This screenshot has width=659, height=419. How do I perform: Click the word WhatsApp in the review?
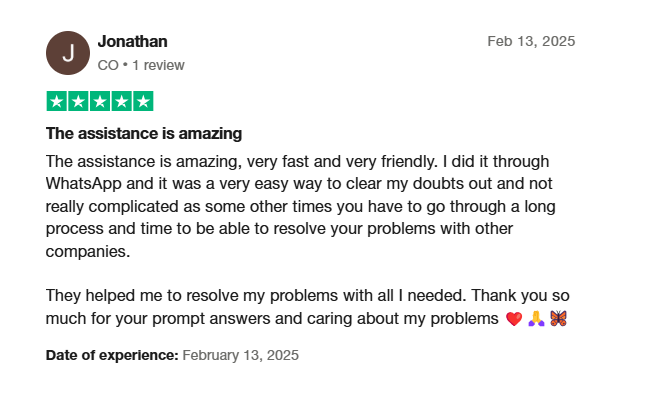click(84, 184)
